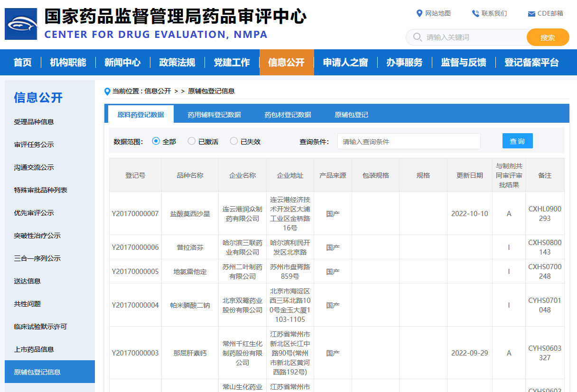Select the 已激活 radio button
Screen dimensions: 577x392
pos(192,141)
